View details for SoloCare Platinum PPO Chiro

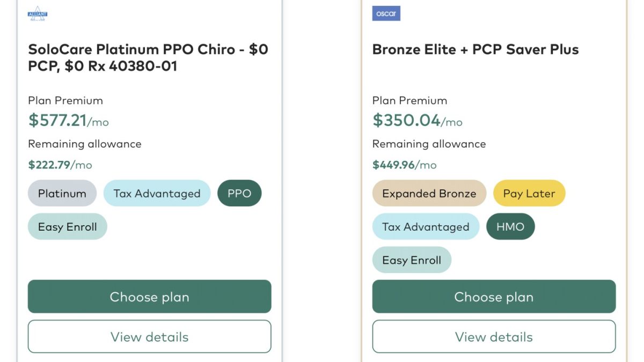click(x=149, y=337)
